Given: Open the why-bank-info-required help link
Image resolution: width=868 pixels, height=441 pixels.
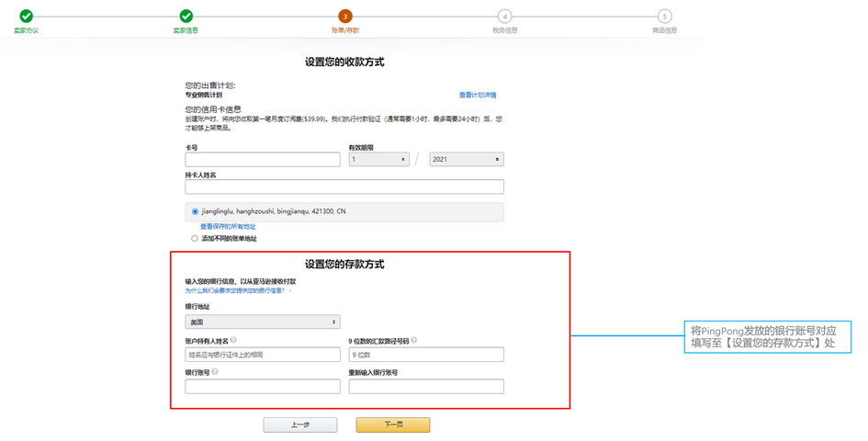Looking at the screenshot, I should pyautogui.click(x=236, y=290).
